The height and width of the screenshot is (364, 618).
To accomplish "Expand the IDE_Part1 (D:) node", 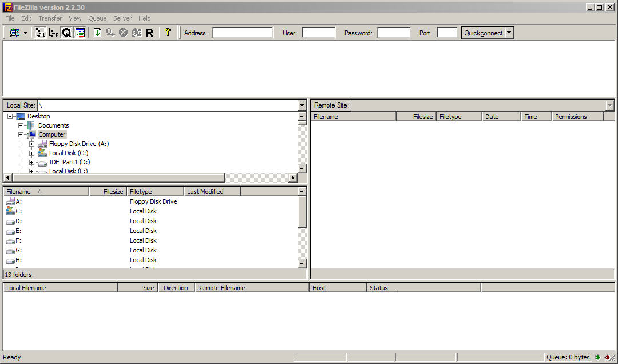I will pos(32,162).
